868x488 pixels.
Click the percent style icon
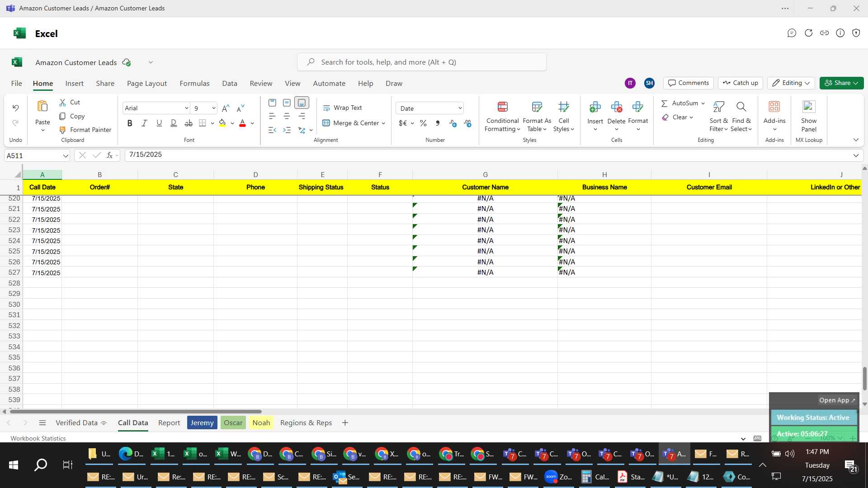(423, 123)
